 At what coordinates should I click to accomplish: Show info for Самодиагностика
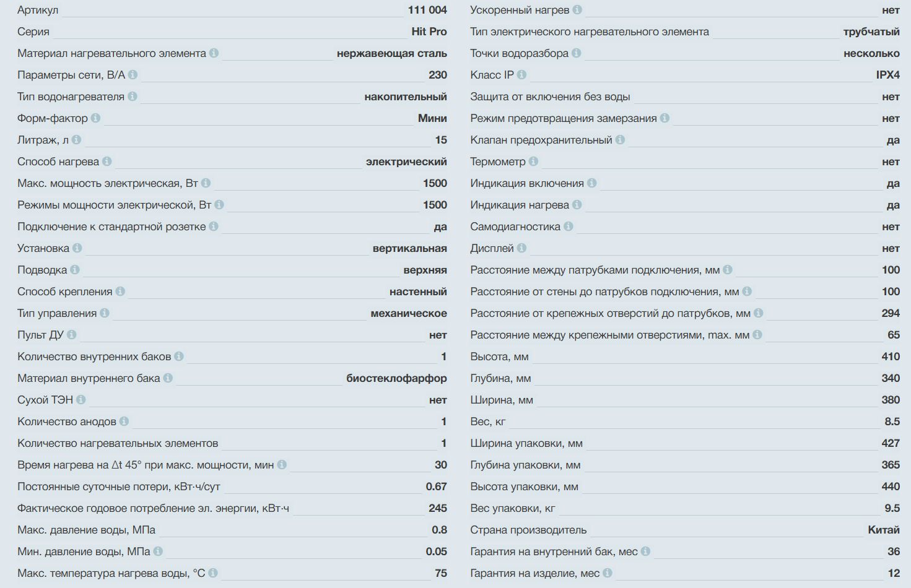point(568,227)
